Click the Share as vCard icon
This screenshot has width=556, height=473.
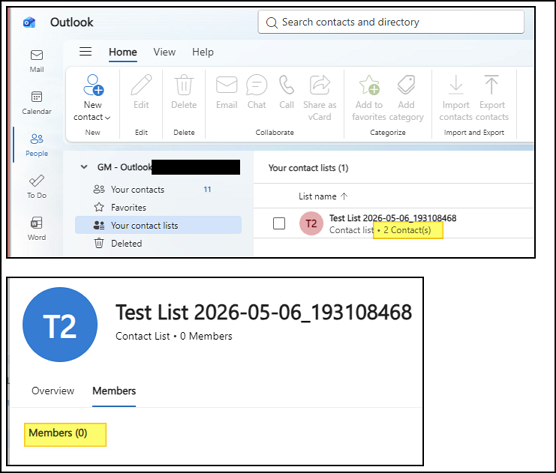[x=320, y=85]
